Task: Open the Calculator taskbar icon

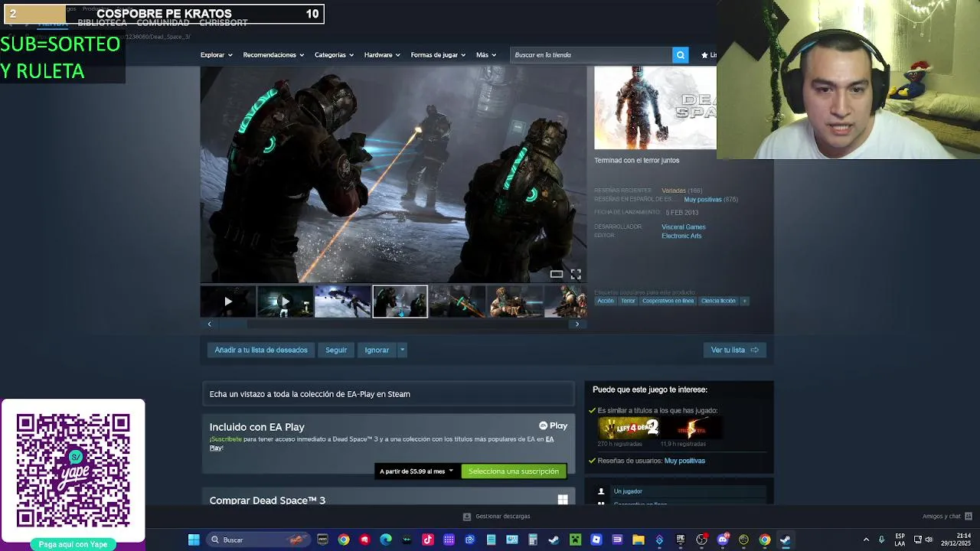Action: pyautogui.click(x=533, y=540)
